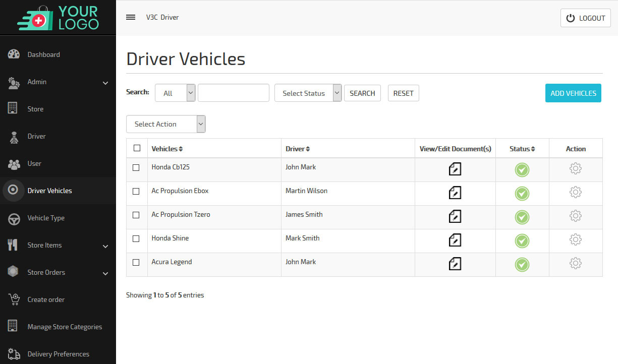Image resolution: width=618 pixels, height=364 pixels.
Task: Click edit document icon for Acura Legend
Action: click(455, 264)
